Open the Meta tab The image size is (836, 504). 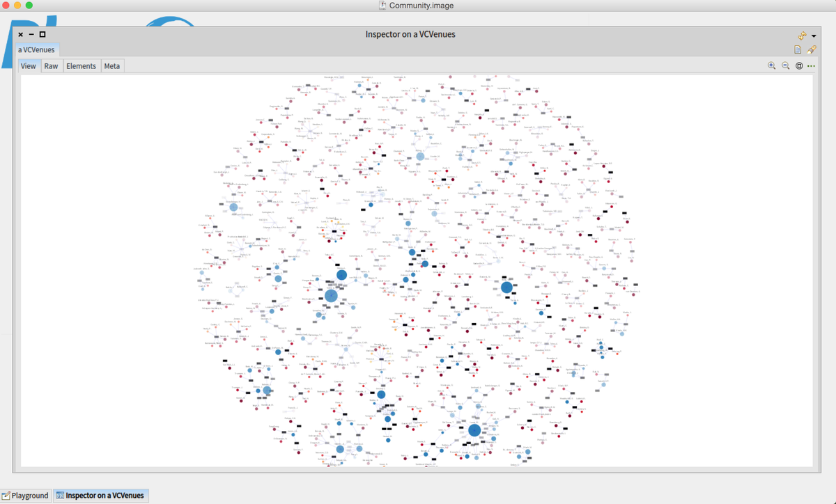(112, 66)
